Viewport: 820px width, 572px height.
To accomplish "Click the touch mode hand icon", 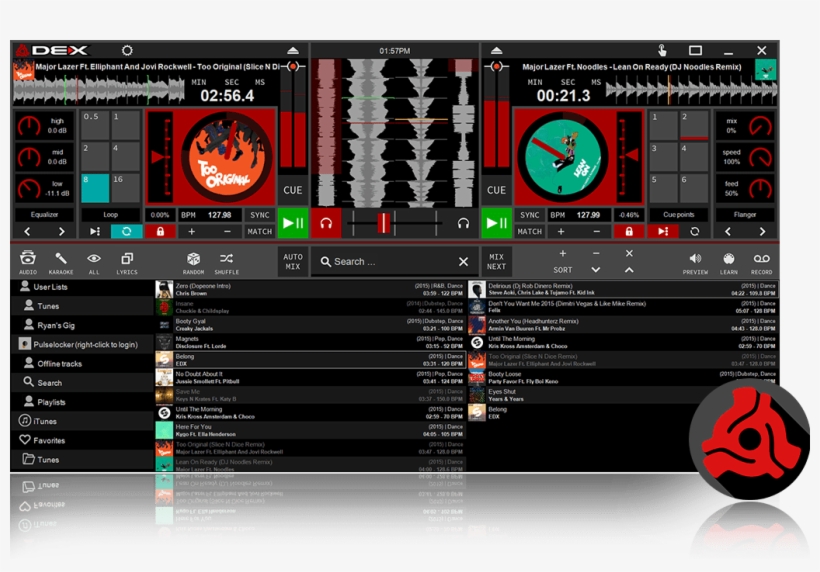I will pyautogui.click(x=662, y=51).
